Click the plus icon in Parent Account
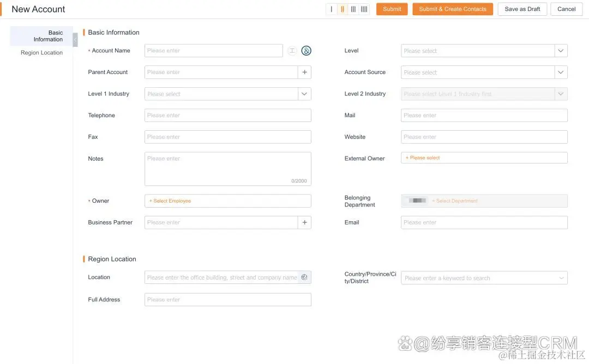 tap(305, 72)
